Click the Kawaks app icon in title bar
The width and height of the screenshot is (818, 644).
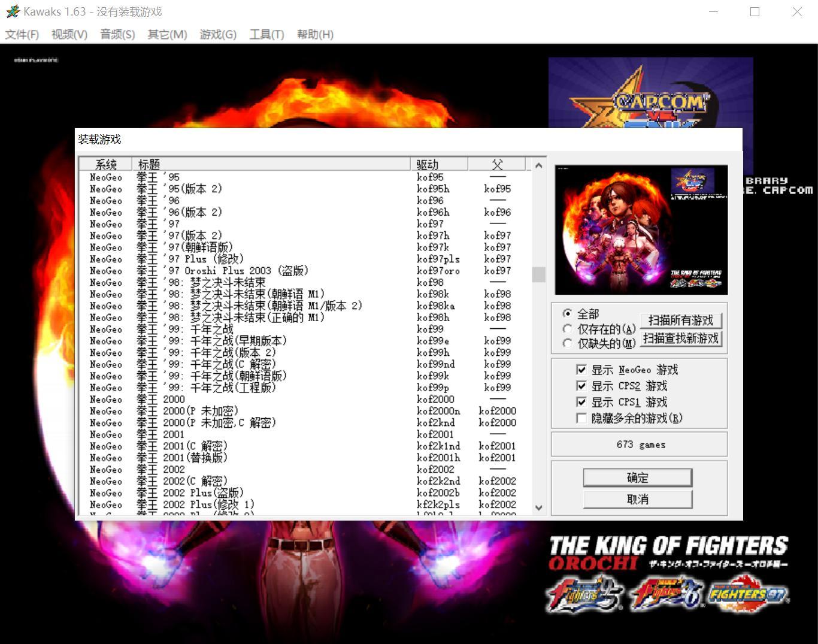tap(13, 11)
